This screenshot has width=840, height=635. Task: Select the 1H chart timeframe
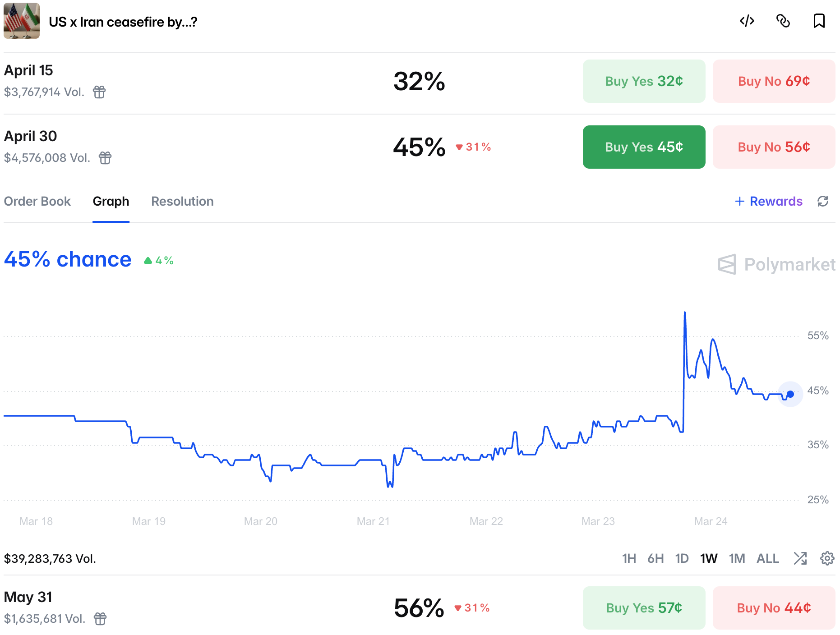629,558
